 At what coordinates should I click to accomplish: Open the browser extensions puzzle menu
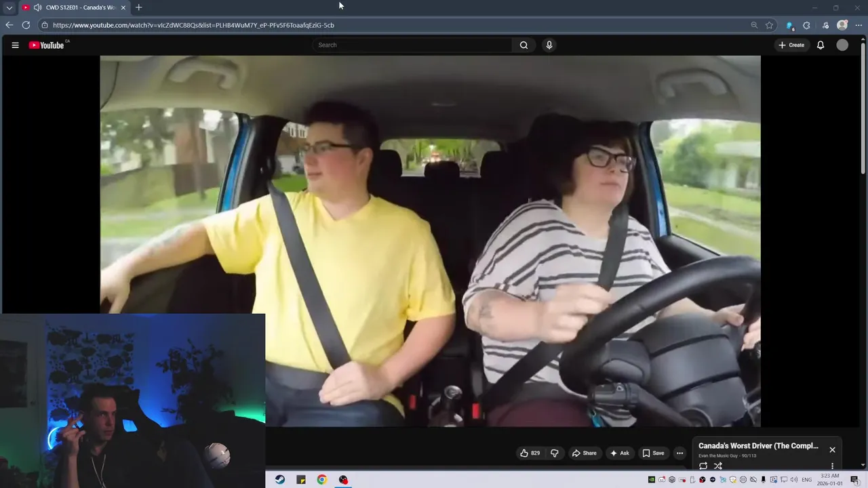tap(806, 25)
